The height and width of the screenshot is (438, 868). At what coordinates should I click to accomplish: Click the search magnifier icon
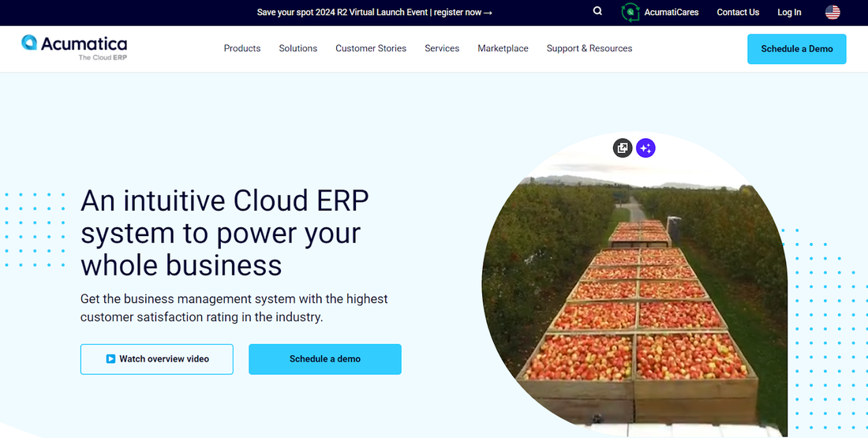[597, 11]
